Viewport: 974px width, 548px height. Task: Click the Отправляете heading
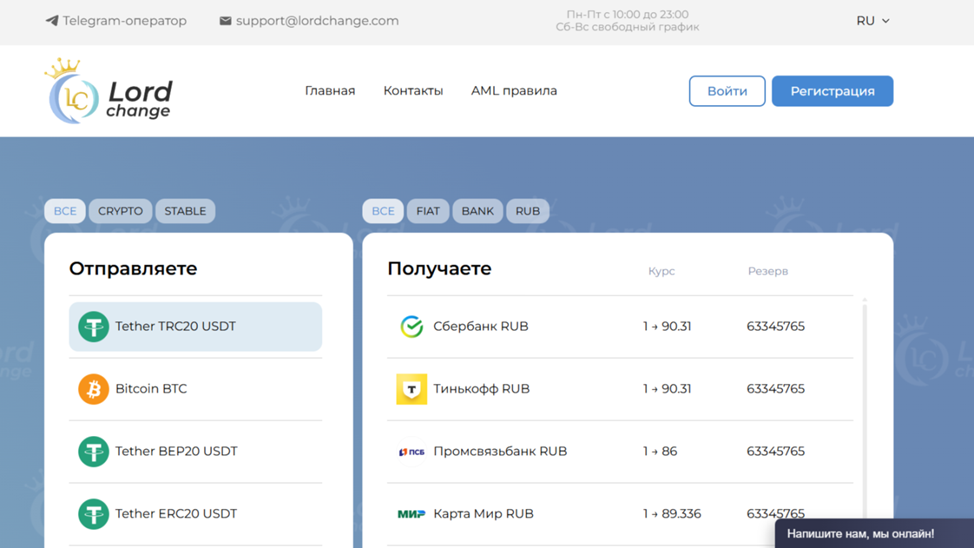133,268
